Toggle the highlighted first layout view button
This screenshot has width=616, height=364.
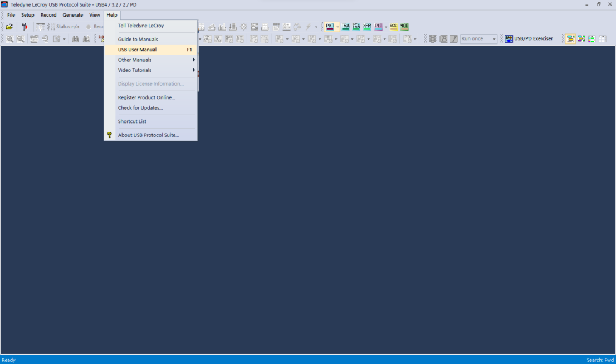[570, 39]
